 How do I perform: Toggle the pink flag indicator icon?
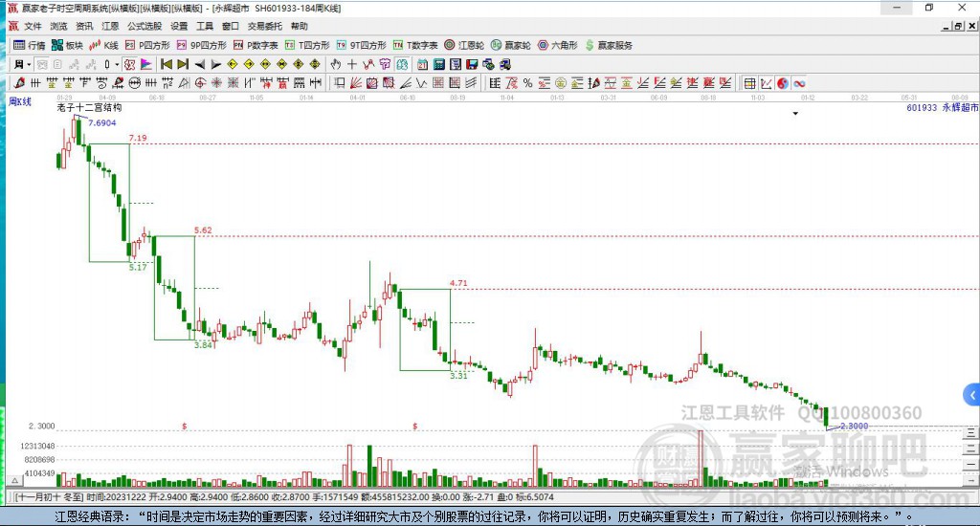point(145,64)
